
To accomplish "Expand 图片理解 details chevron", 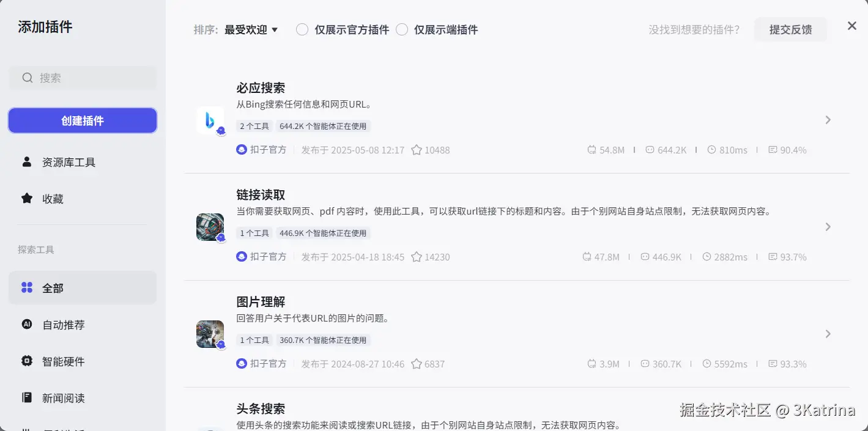I will point(828,334).
